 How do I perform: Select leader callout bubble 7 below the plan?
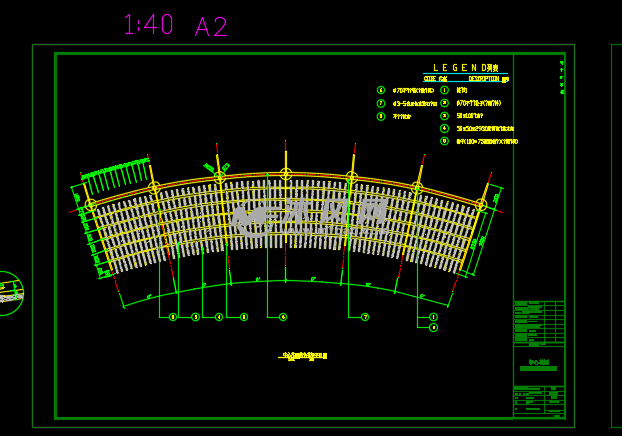tap(365, 317)
